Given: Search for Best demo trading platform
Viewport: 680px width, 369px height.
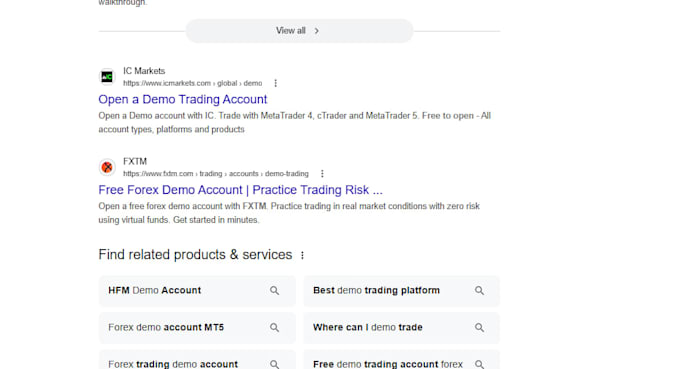Looking at the screenshot, I should pyautogui.click(x=402, y=291).
